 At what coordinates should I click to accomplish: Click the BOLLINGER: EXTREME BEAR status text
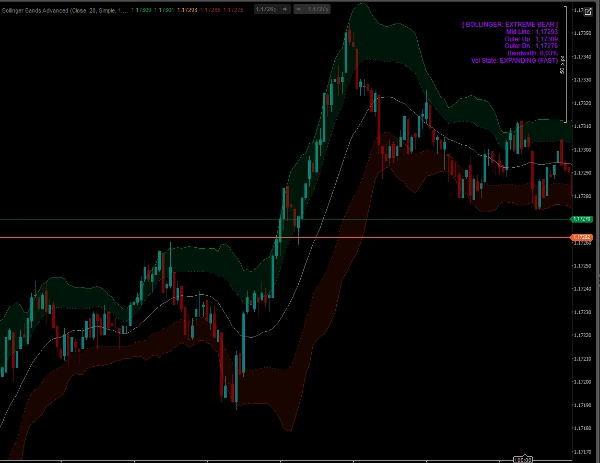(x=512, y=24)
